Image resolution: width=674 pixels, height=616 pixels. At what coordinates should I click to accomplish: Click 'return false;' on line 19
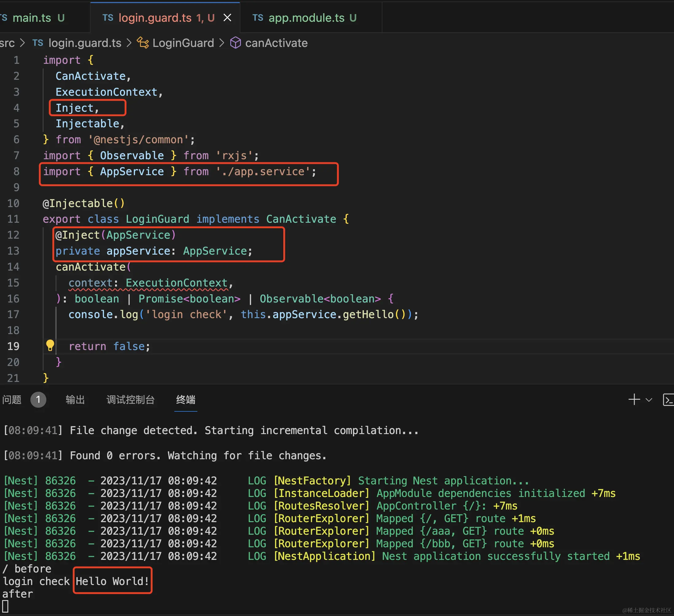[109, 346]
